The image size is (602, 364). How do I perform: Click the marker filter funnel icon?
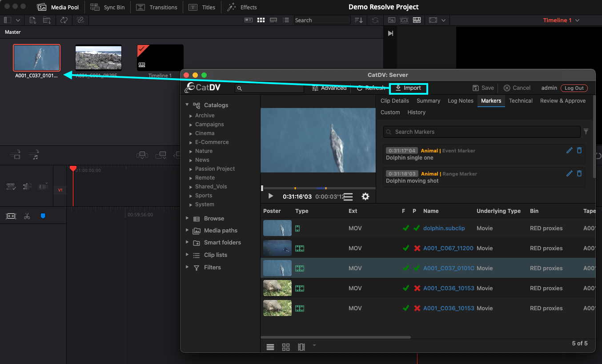(586, 132)
